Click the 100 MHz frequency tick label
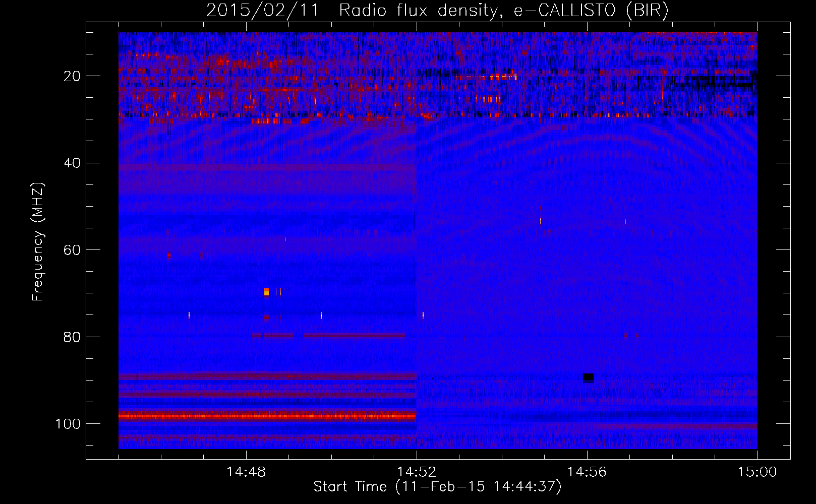 (68, 424)
